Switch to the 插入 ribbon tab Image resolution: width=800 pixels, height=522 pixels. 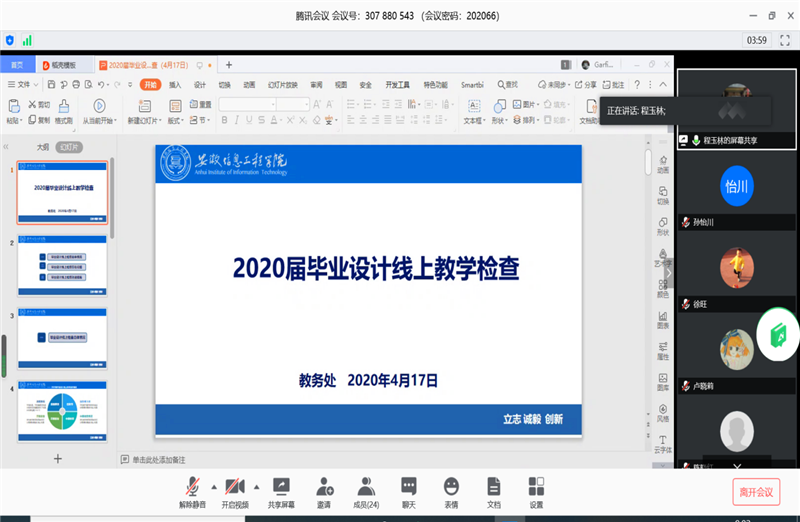[x=175, y=85]
